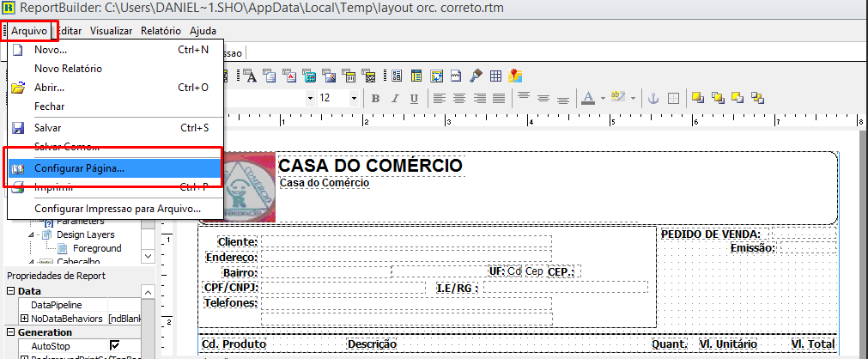
Task: Bring selected object to front
Action: coord(698,98)
